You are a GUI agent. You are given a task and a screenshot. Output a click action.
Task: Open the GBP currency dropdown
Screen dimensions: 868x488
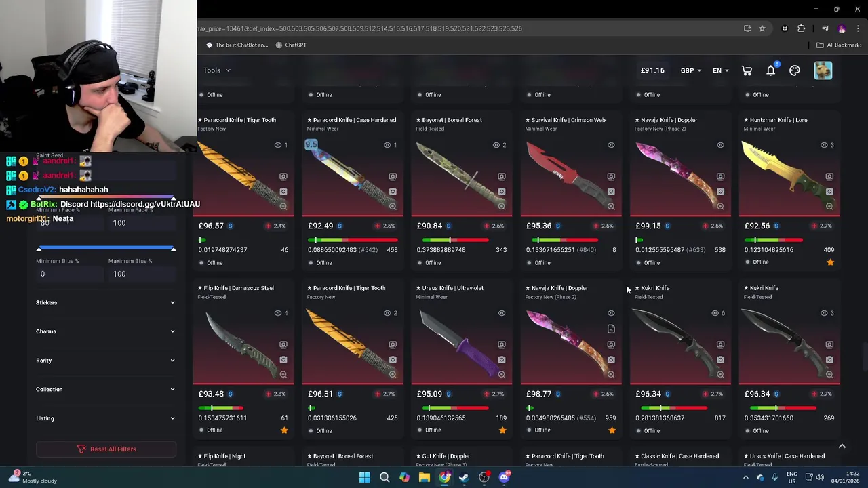691,70
